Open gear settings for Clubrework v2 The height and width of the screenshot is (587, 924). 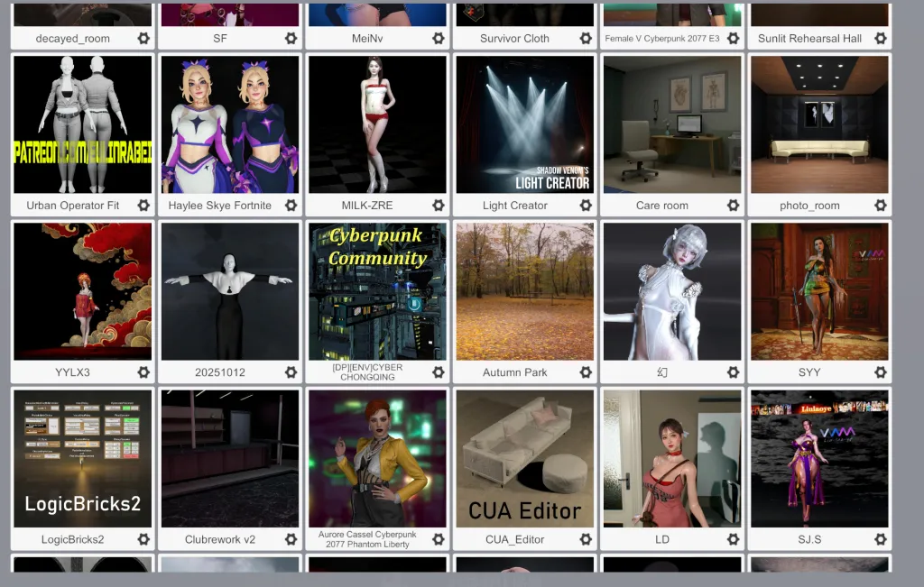click(291, 539)
